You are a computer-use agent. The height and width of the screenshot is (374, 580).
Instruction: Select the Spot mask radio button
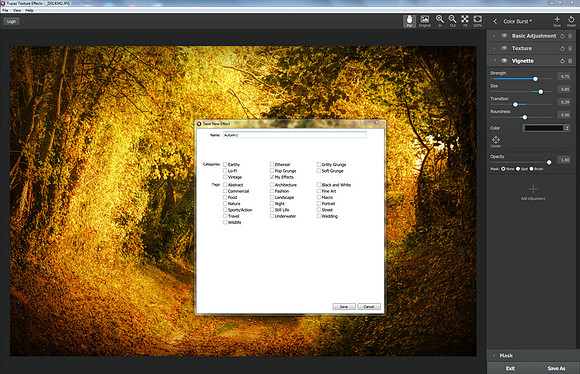(518, 169)
